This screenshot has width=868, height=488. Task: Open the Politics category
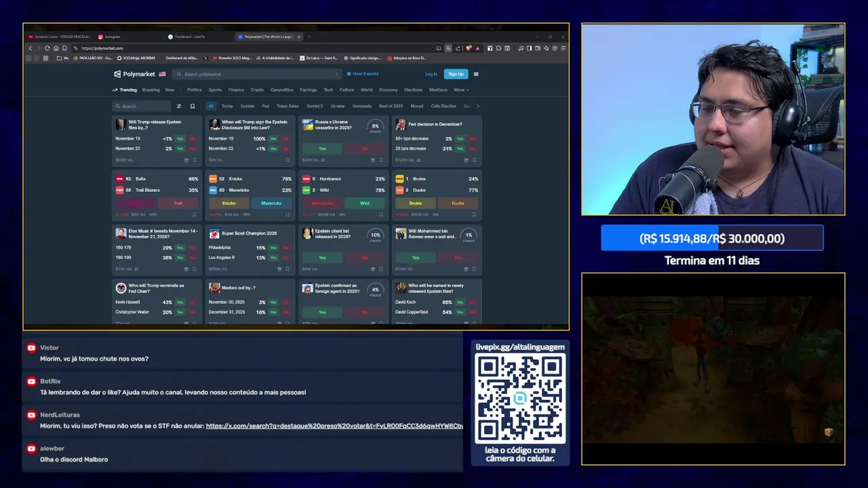pyautogui.click(x=195, y=89)
